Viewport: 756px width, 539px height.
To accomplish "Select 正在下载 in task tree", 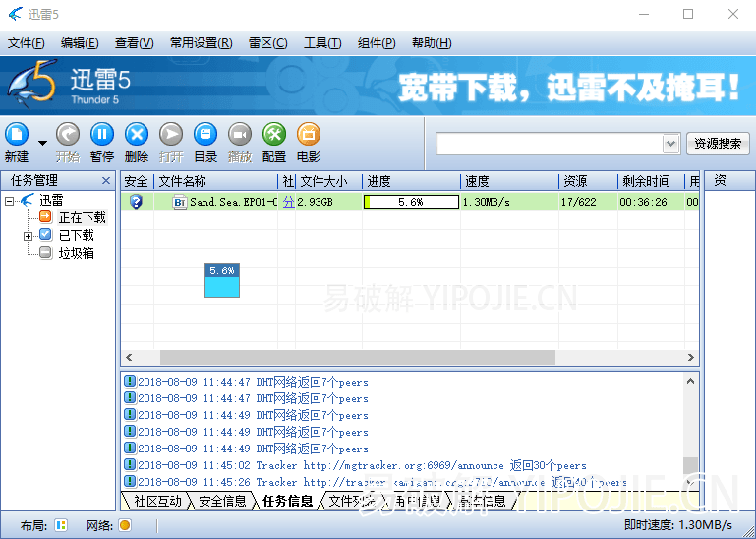I will (82, 218).
